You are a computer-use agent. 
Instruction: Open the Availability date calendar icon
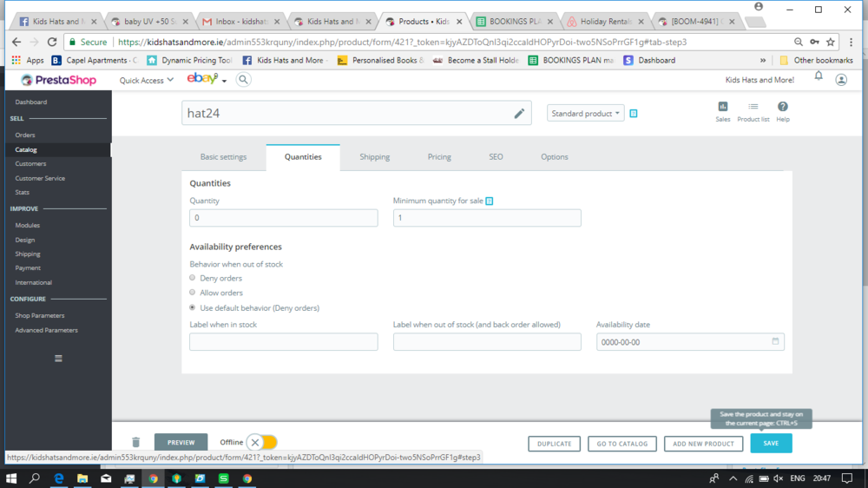click(775, 341)
